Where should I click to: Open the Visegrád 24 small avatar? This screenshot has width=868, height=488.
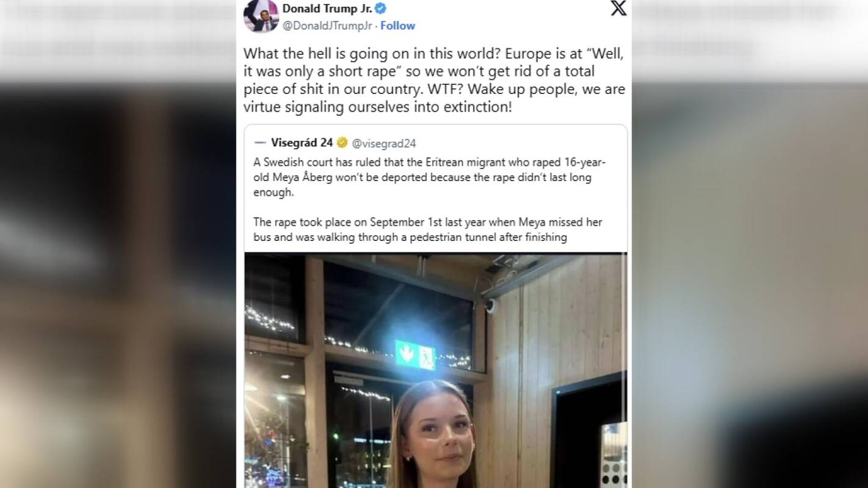(x=261, y=143)
